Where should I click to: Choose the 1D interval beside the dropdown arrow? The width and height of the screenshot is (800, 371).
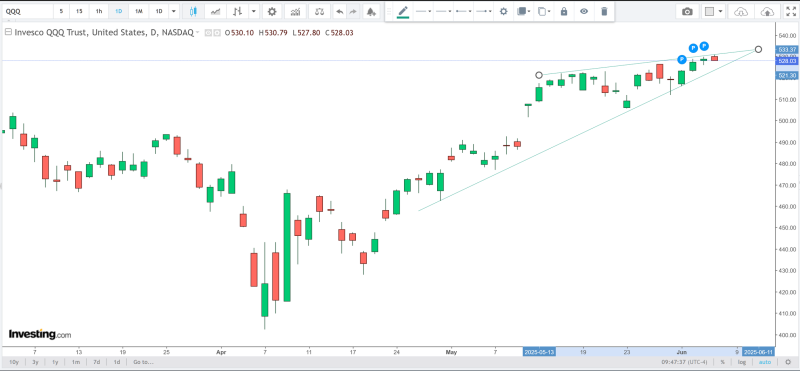coord(159,11)
